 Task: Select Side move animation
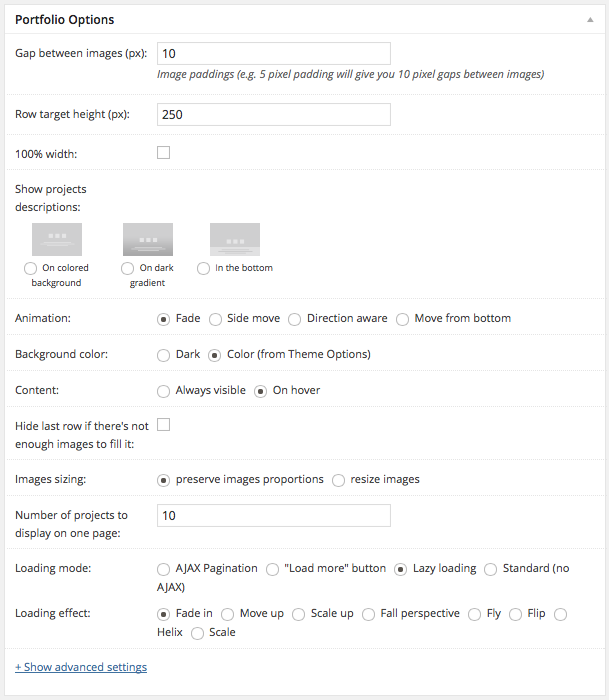coord(215,319)
